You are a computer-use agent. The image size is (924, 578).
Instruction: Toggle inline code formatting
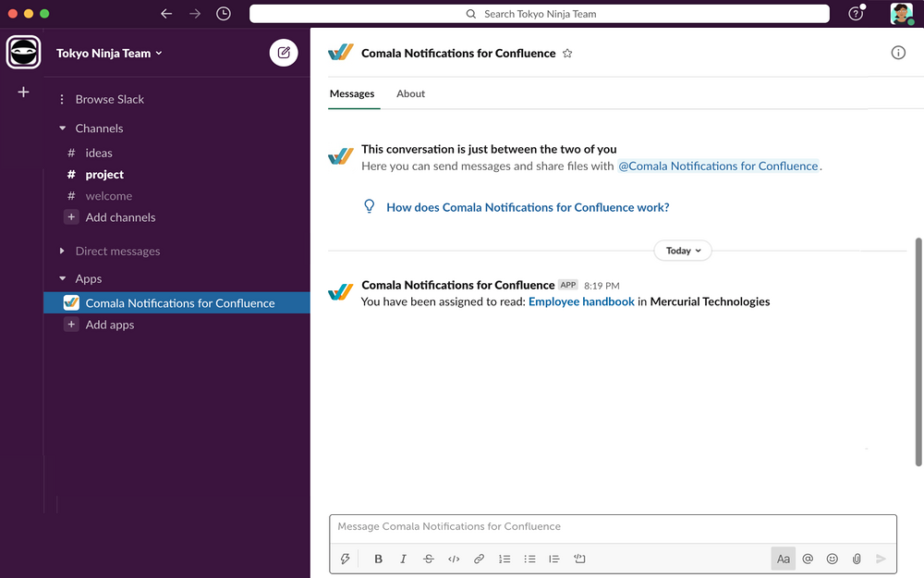click(454, 559)
